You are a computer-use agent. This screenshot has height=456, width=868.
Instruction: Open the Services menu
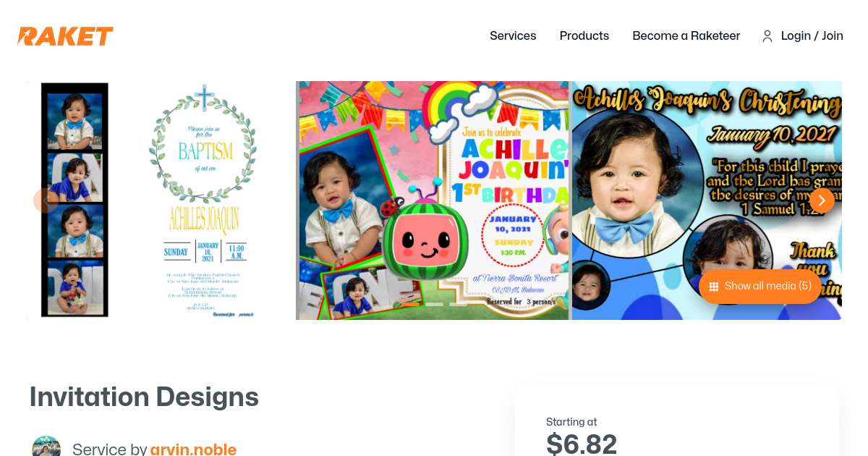coord(513,36)
